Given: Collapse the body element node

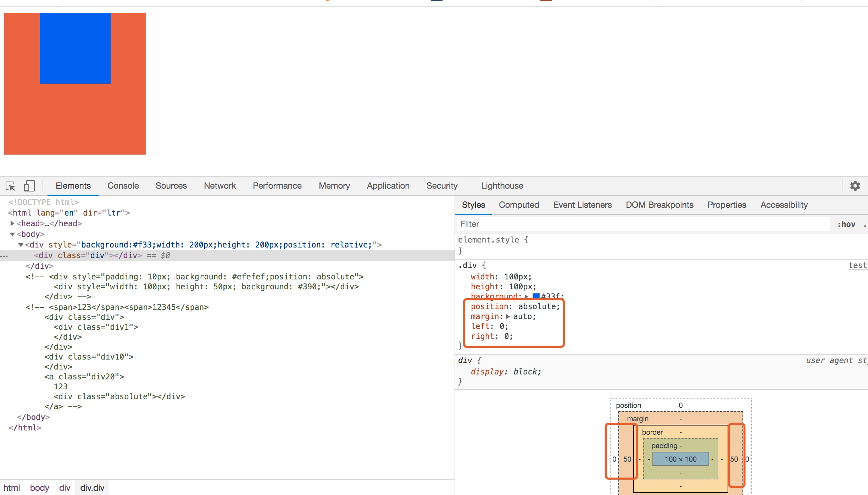Looking at the screenshot, I should 12,234.
